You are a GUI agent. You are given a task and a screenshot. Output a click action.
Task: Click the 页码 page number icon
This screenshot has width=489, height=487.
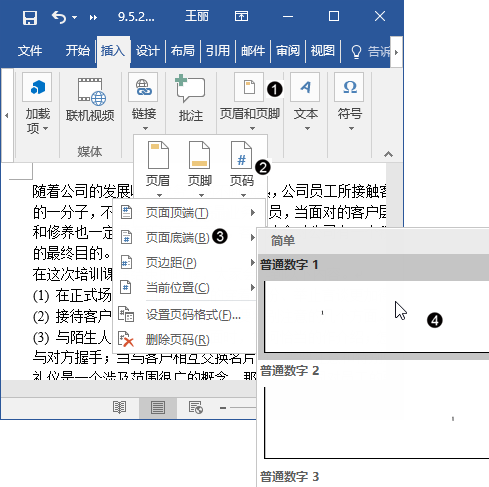tap(241, 155)
